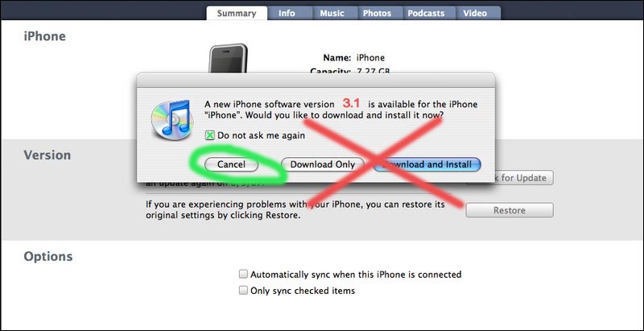This screenshot has height=331, width=644.
Task: Enable Only sync checked items
Action: click(244, 291)
